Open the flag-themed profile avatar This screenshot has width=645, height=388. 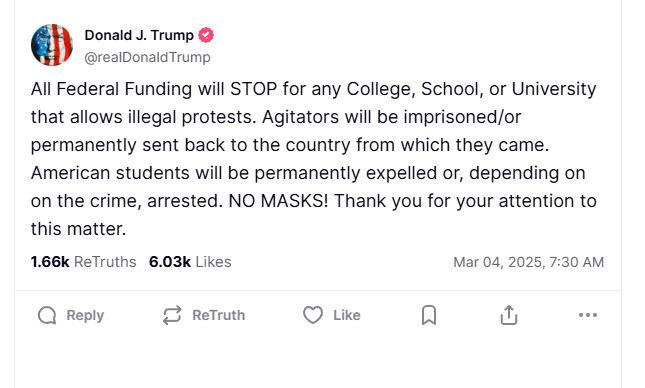click(52, 45)
